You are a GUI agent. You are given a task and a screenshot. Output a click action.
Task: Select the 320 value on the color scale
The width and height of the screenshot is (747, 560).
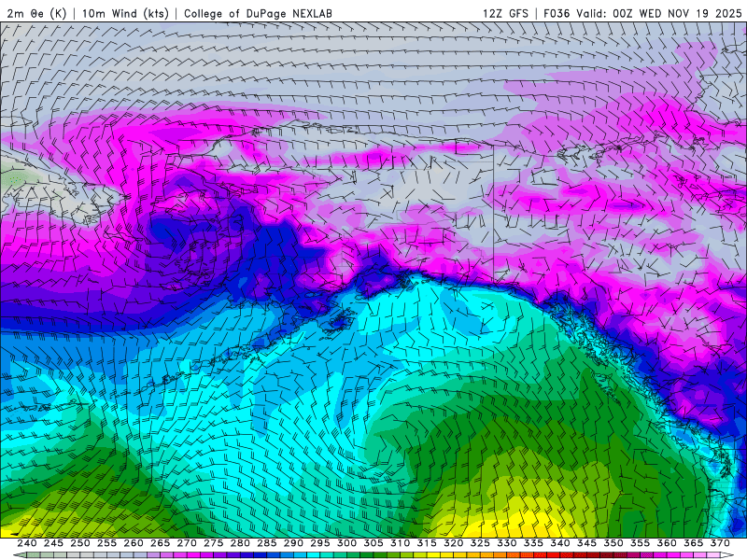454,543
